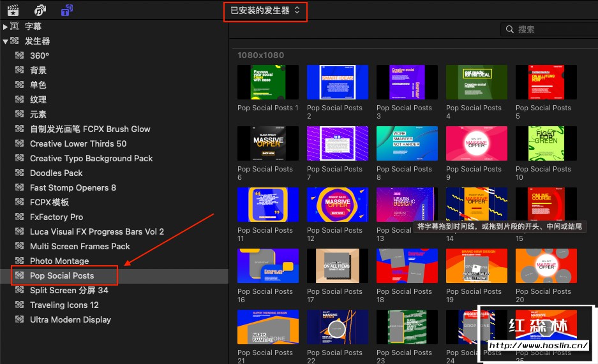Screen dimensions: 598x364
Task: Select Doodles Pack label
Action: tap(56, 173)
